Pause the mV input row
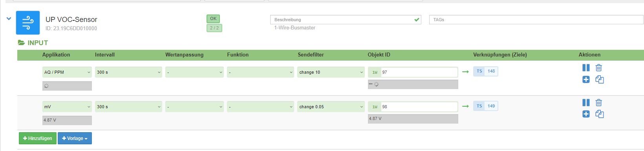Viewport: 644px width, 151px height. tap(586, 102)
